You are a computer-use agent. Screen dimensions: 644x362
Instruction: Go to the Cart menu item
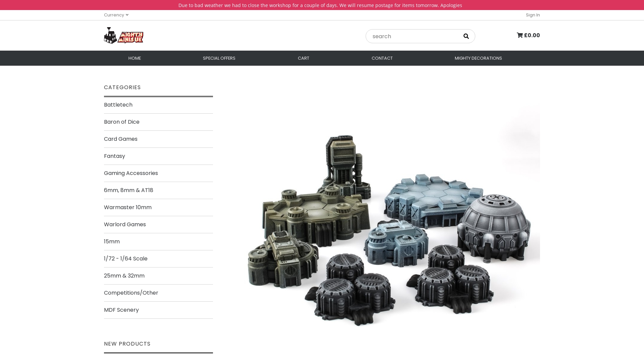(x=303, y=58)
